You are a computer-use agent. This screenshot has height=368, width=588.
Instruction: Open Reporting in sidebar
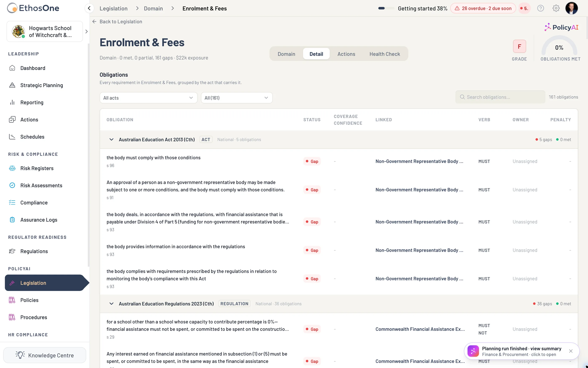(32, 102)
